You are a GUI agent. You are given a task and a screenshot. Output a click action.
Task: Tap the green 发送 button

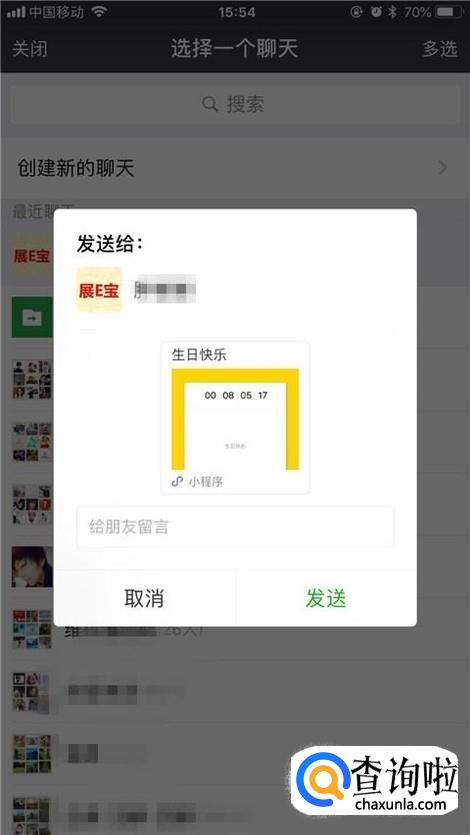tap(326, 599)
